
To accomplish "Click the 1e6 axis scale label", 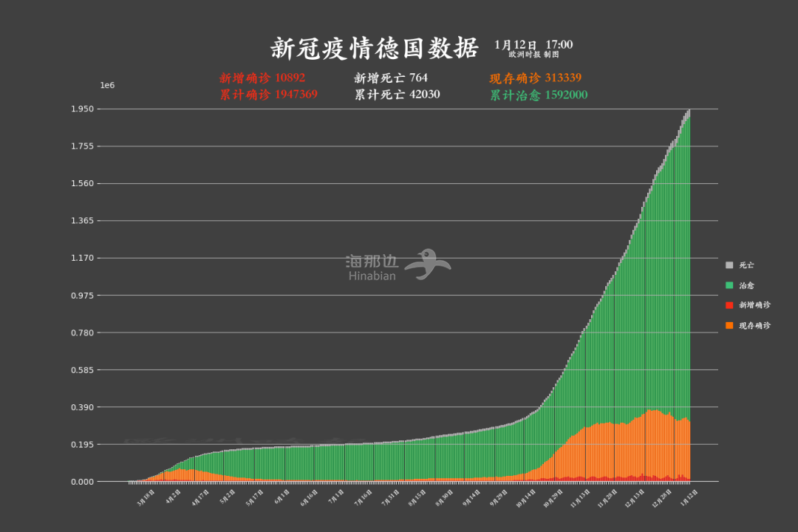I will 108,86.
